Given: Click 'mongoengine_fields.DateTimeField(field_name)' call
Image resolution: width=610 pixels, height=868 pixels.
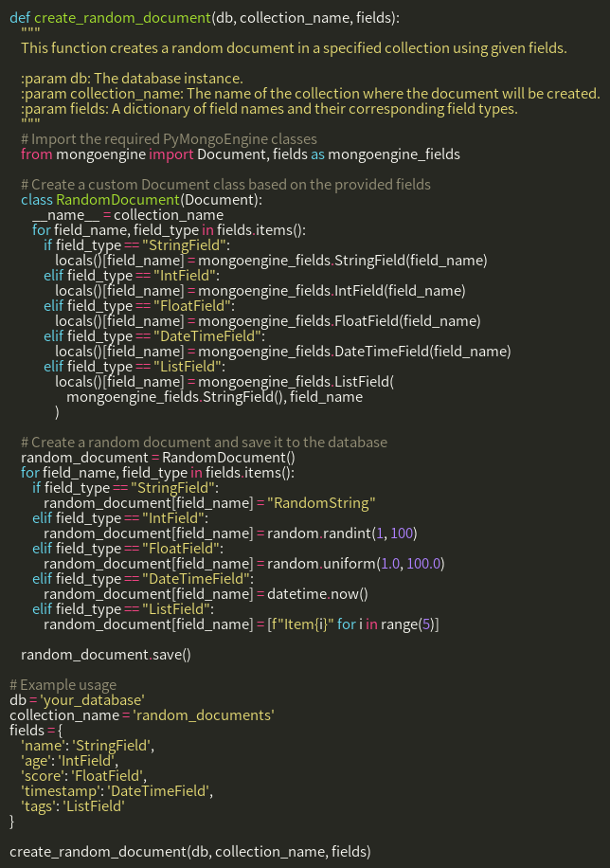Looking at the screenshot, I should point(354,352).
